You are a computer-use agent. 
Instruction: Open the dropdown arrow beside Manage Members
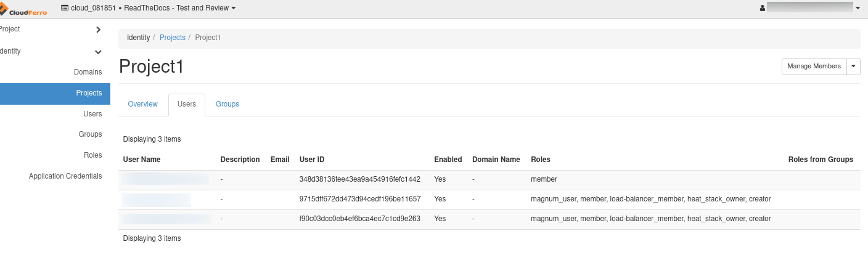tap(853, 67)
